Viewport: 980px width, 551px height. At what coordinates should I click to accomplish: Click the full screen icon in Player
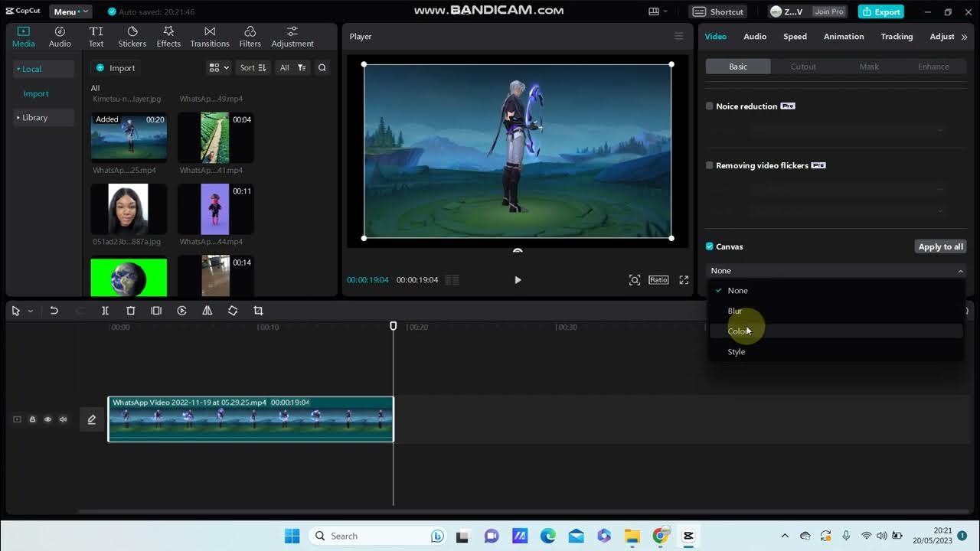point(684,280)
